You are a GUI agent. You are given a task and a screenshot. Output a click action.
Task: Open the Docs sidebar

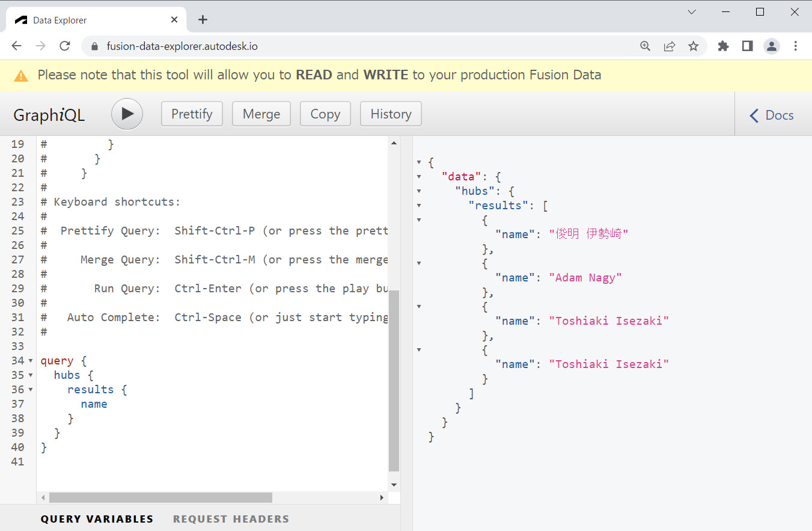(x=772, y=115)
